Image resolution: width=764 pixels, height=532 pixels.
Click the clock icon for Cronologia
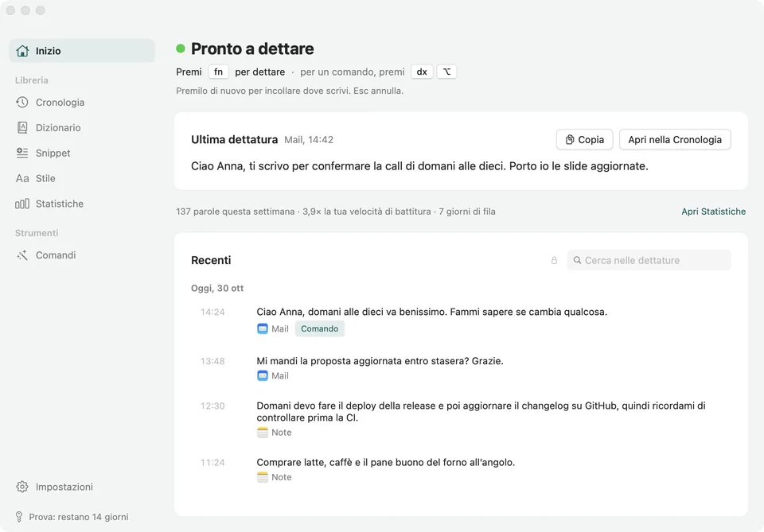pos(22,103)
